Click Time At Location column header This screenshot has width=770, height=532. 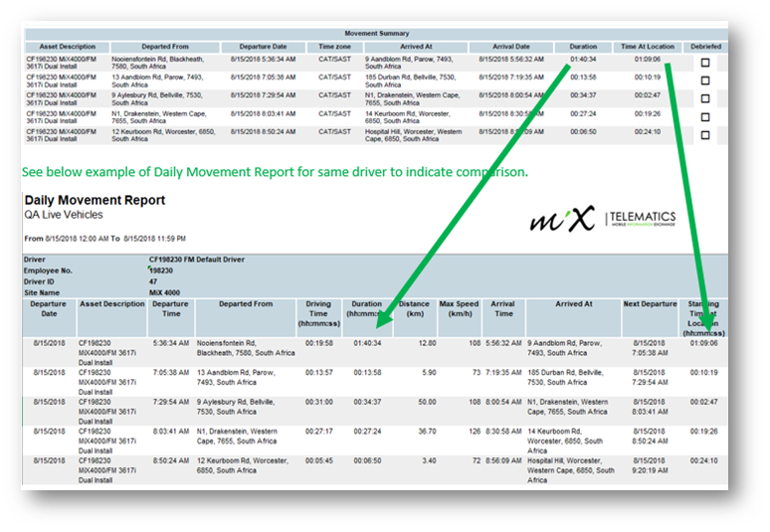[x=648, y=47]
